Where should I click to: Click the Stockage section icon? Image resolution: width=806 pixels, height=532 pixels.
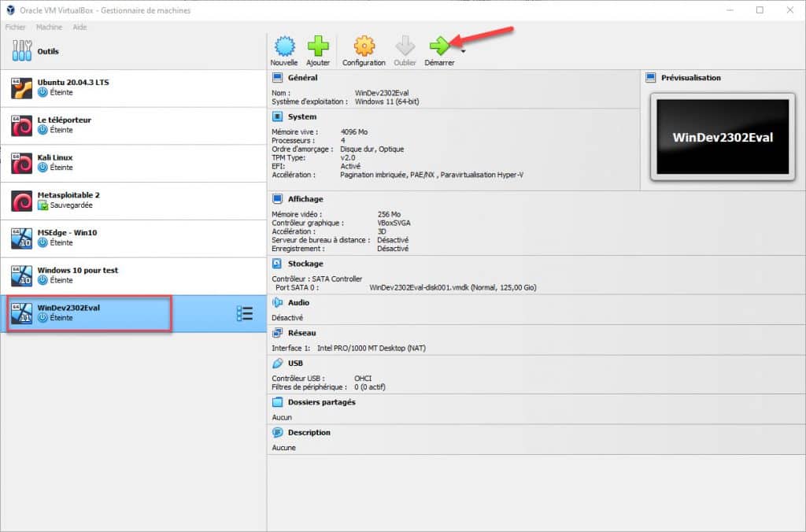(x=277, y=264)
